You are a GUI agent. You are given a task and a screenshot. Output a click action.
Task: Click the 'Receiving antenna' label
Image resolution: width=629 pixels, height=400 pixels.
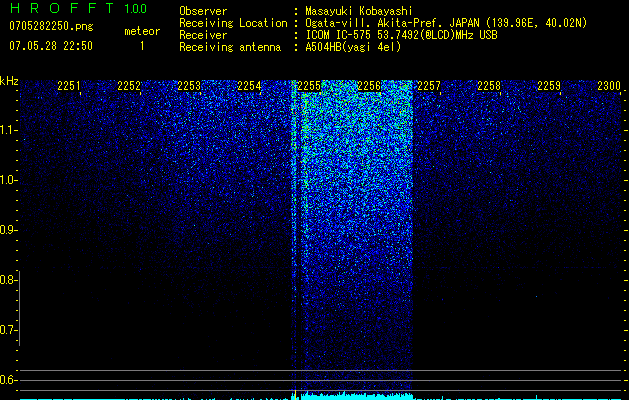pyautogui.click(x=230, y=47)
